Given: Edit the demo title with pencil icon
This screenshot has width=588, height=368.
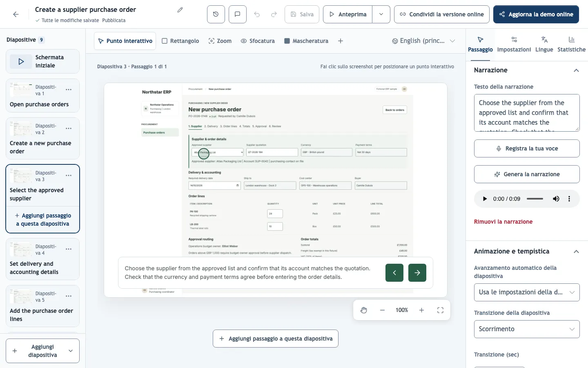Looking at the screenshot, I should point(180,10).
